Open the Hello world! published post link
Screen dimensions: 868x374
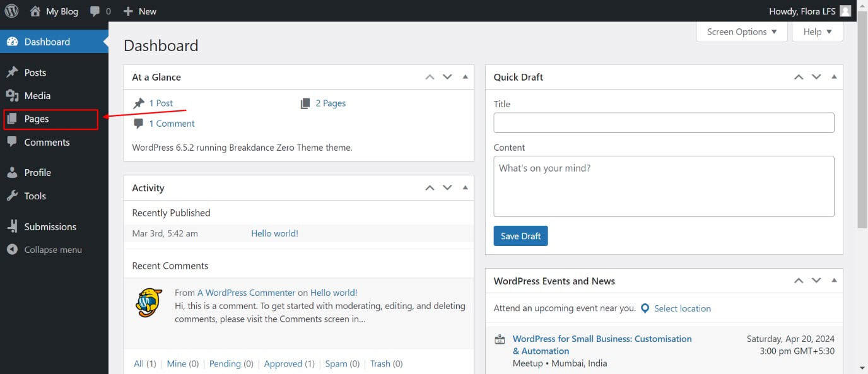click(274, 233)
